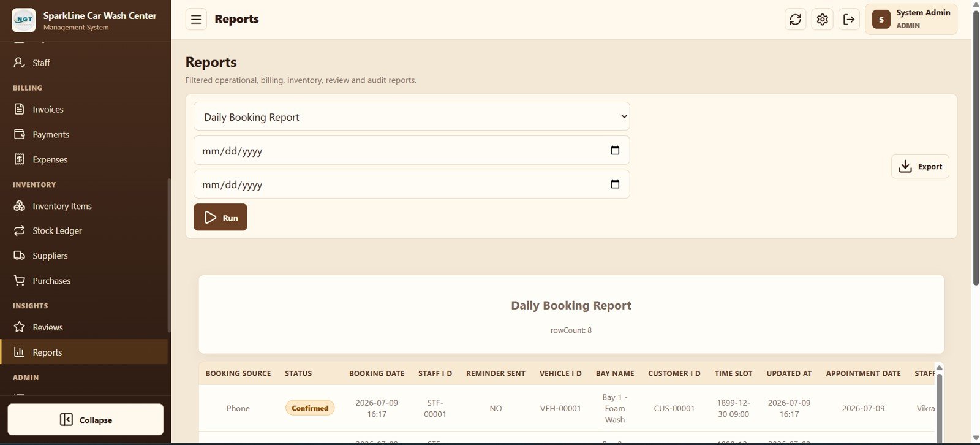This screenshot has height=445, width=980.
Task: Click the STF-00001 staff ID cell
Action: tap(435, 408)
